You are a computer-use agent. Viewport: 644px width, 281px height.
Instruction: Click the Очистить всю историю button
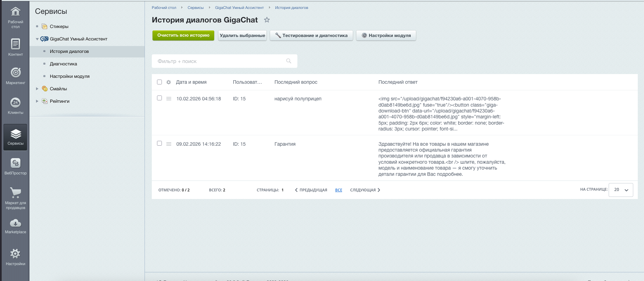click(x=183, y=35)
